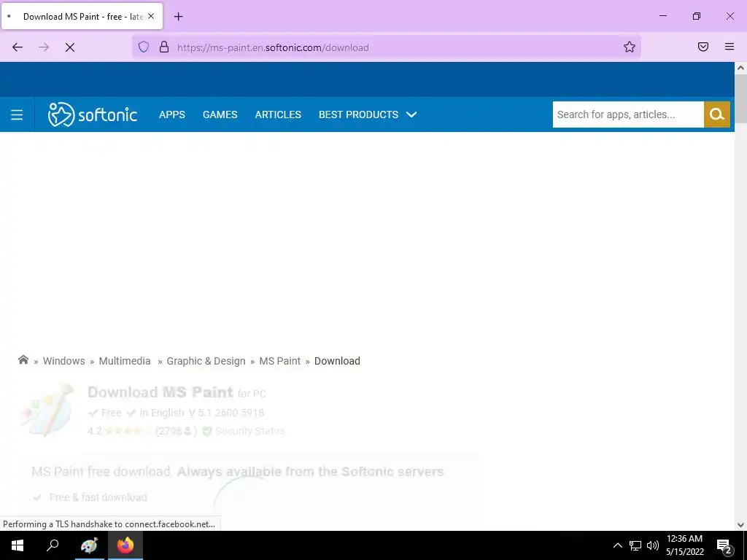
Task: Bookmark this page with the star icon
Action: (x=630, y=47)
